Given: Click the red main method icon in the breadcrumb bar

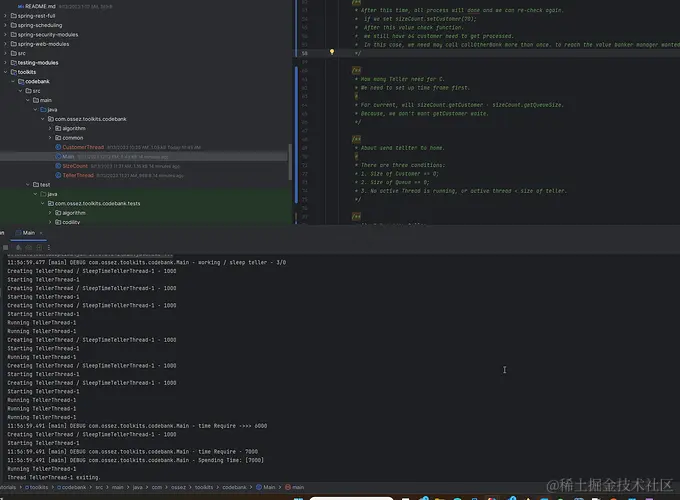Looking at the screenshot, I should [288, 487].
